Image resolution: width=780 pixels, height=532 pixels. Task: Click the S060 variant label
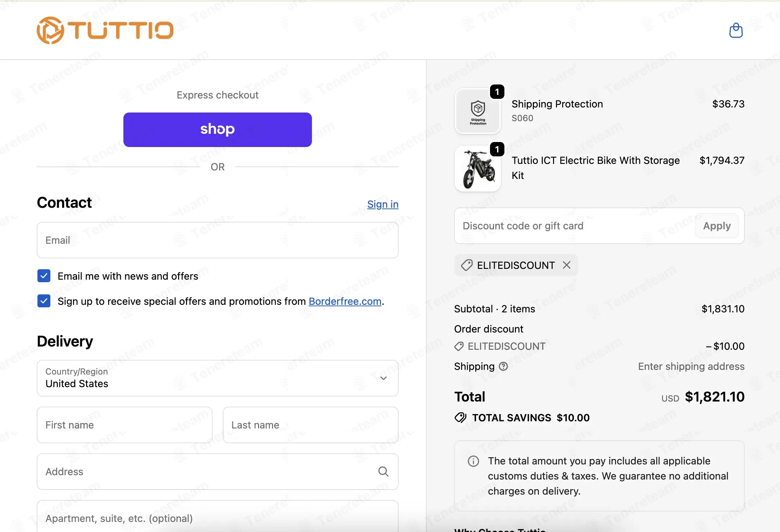tap(522, 118)
